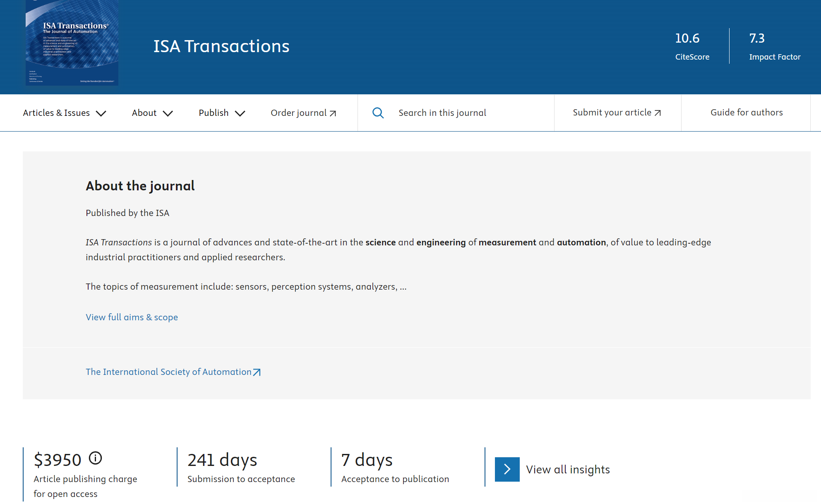Visit The International Society of Automation link
The width and height of the screenshot is (821, 504).
coord(168,372)
